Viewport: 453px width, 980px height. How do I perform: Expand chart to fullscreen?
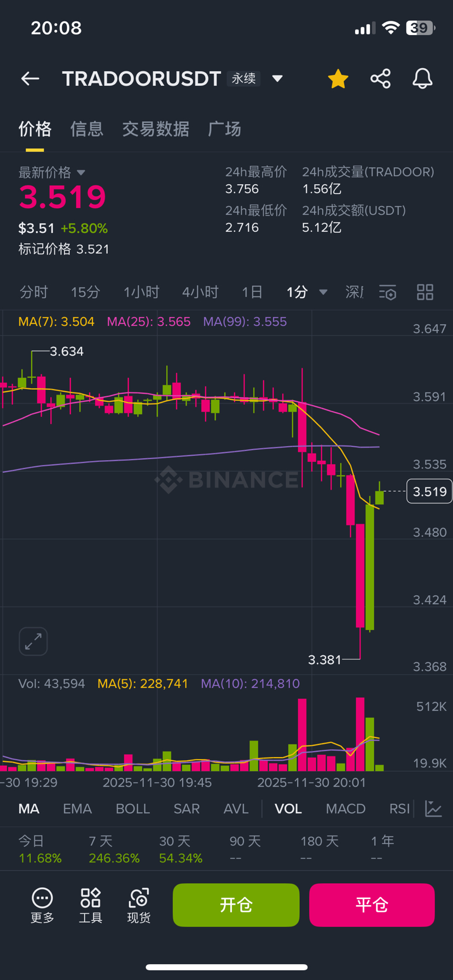point(33,641)
